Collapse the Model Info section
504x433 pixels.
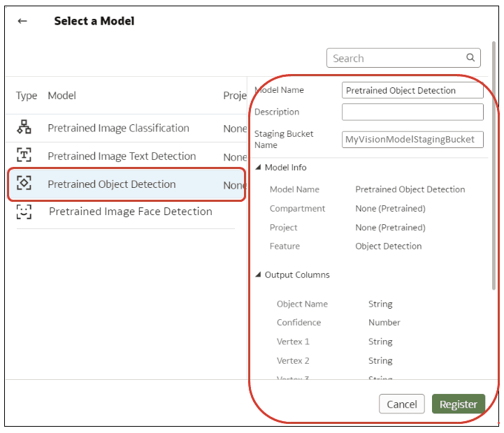pos(259,168)
